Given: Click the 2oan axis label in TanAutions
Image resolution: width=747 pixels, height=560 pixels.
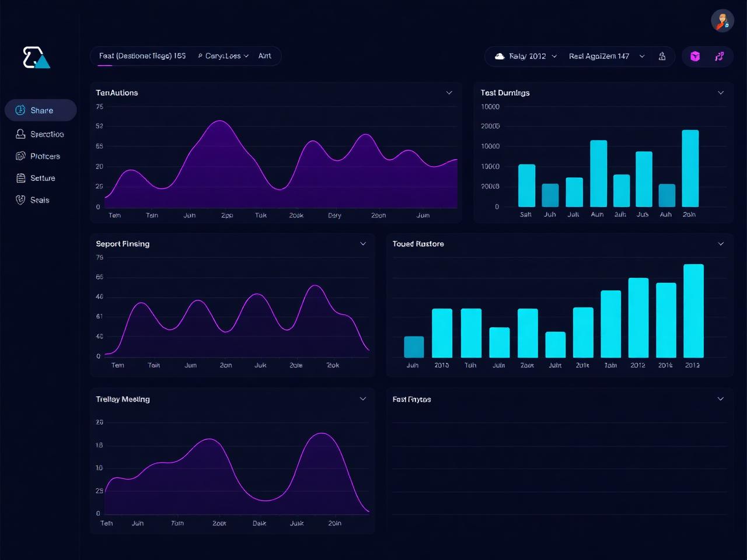Looking at the screenshot, I should click(x=379, y=215).
